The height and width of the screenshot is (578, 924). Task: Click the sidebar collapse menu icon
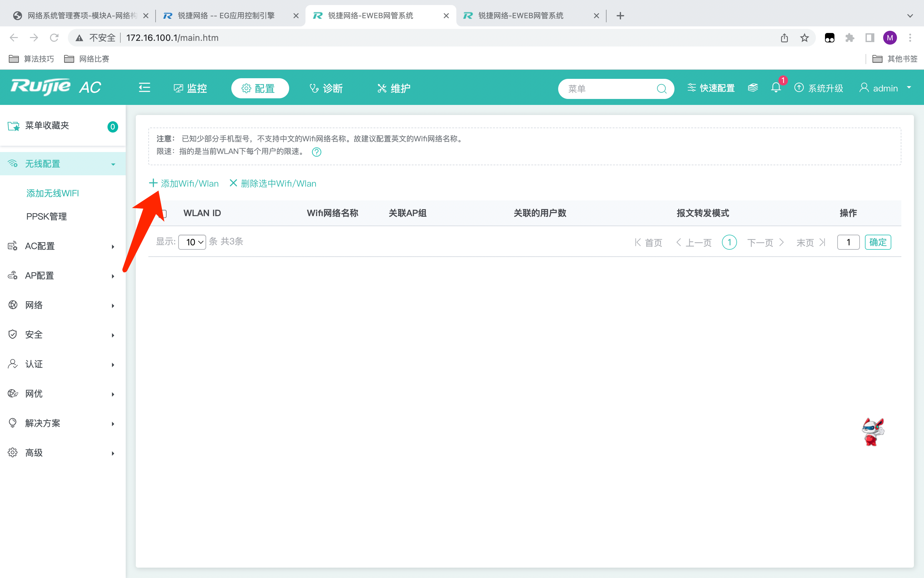click(x=144, y=88)
